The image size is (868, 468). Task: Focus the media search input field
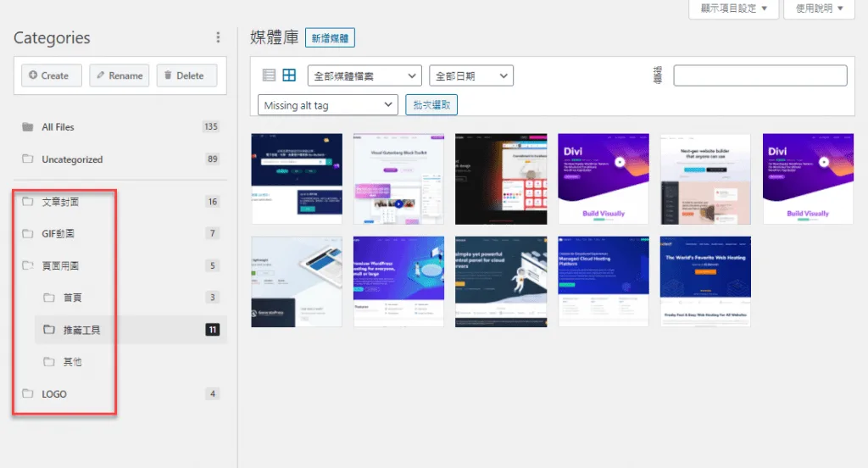[760, 75]
